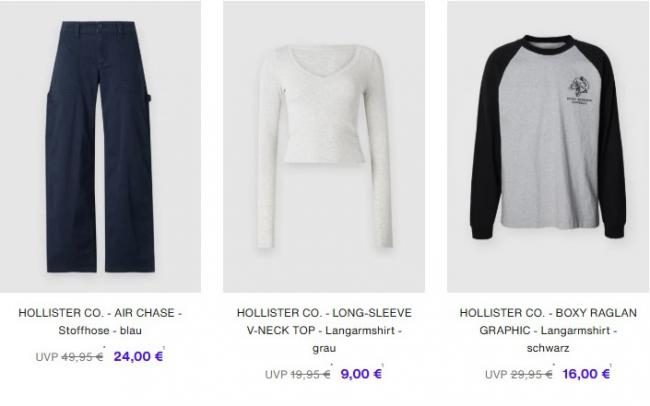Viewport: 650px width, 406px height.
Task: Click the footnote marker beside 9,00 €
Action: 383,365
